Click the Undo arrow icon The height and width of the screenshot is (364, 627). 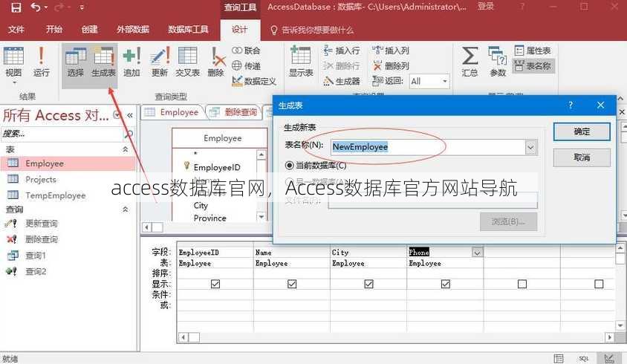tap(36, 7)
